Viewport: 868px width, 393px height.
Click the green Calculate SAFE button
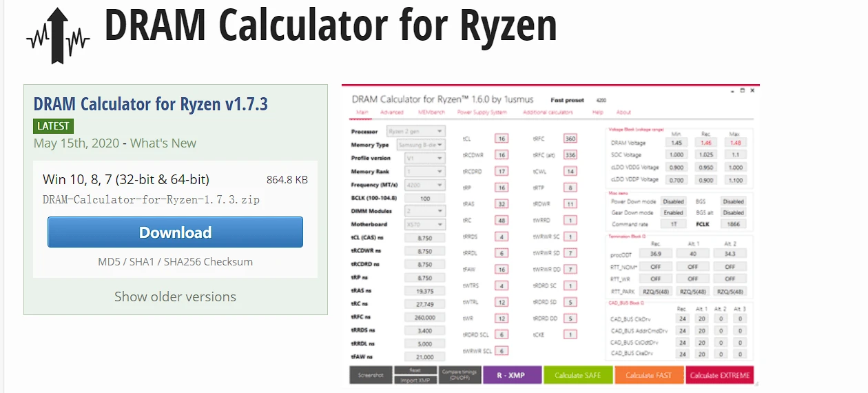click(578, 374)
